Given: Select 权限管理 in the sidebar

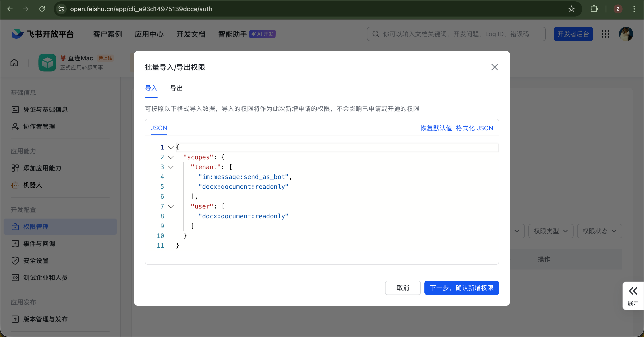Looking at the screenshot, I should click(60, 227).
